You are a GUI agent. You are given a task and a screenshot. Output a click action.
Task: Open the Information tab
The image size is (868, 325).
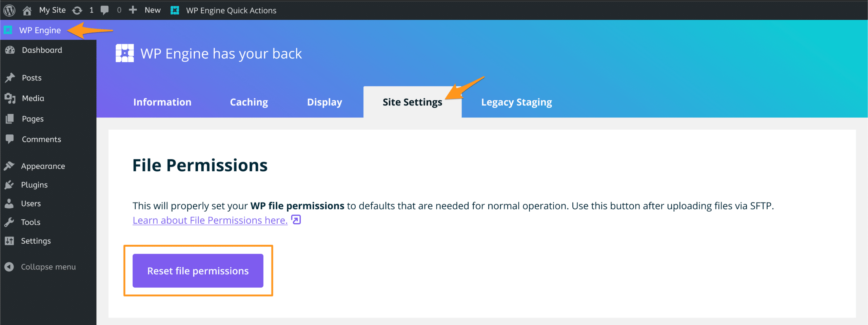[x=162, y=102]
